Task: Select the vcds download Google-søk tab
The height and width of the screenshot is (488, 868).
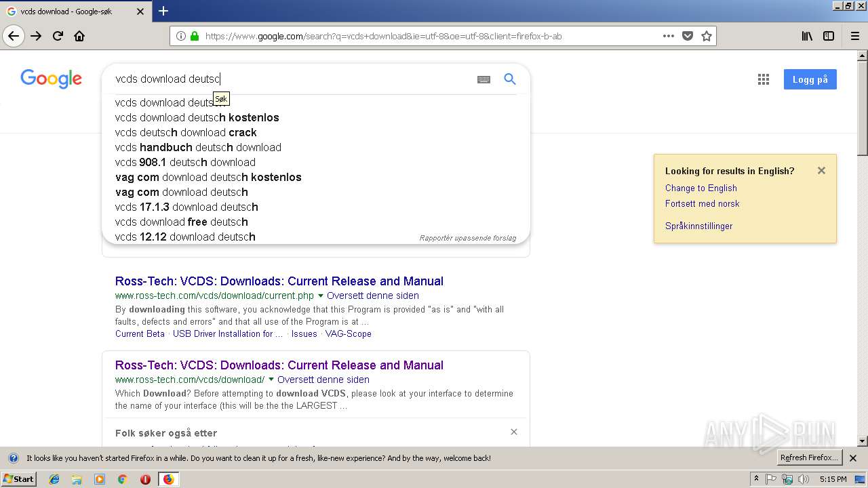Action: tap(75, 12)
